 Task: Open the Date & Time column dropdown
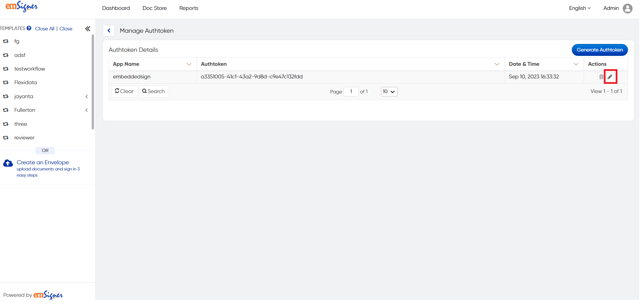tap(576, 64)
